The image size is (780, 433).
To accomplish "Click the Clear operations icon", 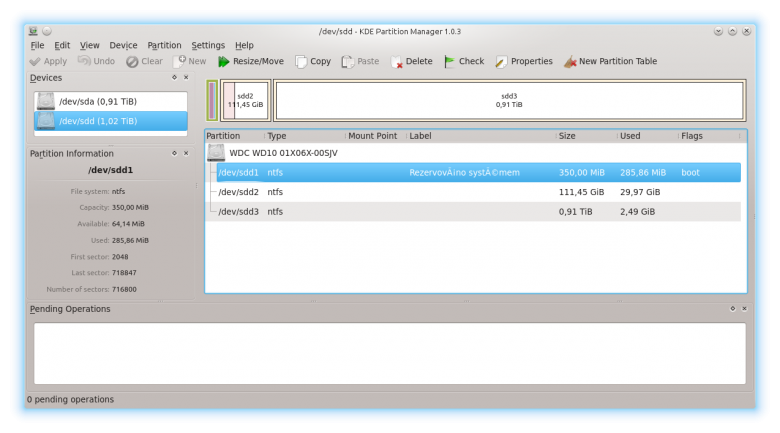I will (x=132, y=62).
